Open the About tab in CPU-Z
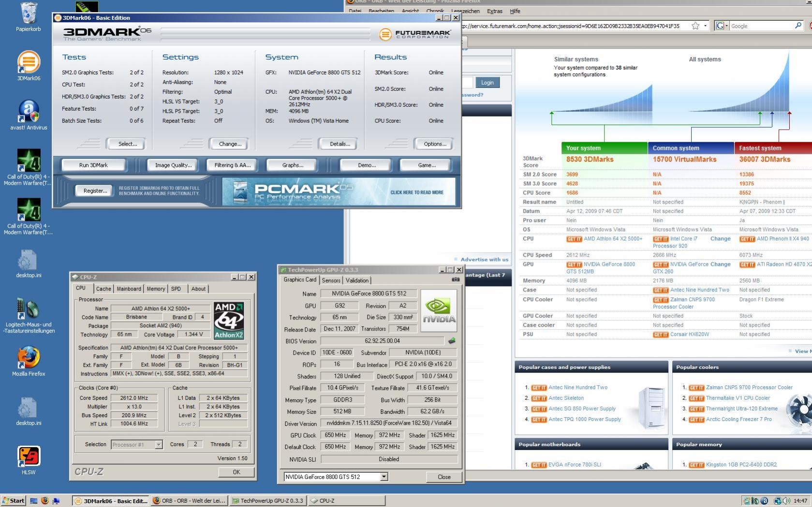This screenshot has height=507, width=812. pyautogui.click(x=198, y=289)
